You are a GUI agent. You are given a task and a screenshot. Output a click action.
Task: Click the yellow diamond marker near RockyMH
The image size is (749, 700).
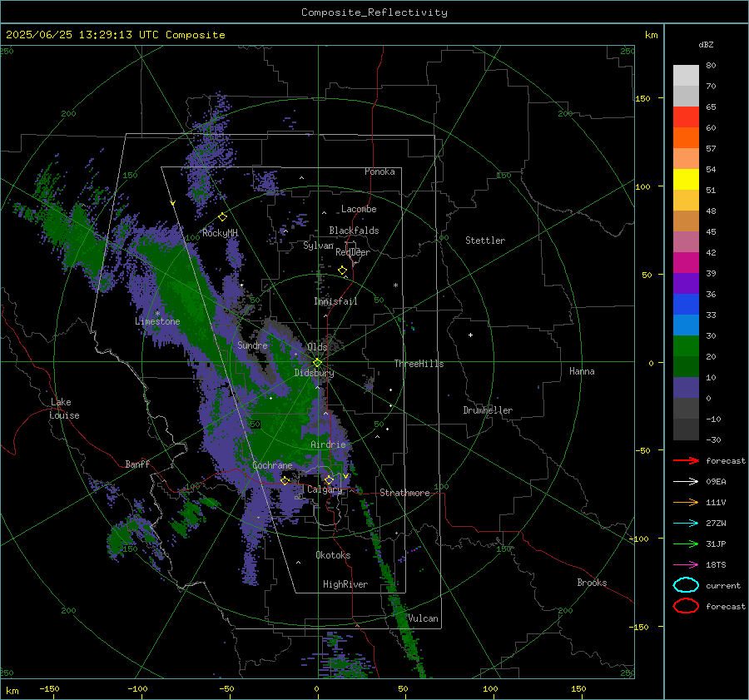[x=222, y=217]
